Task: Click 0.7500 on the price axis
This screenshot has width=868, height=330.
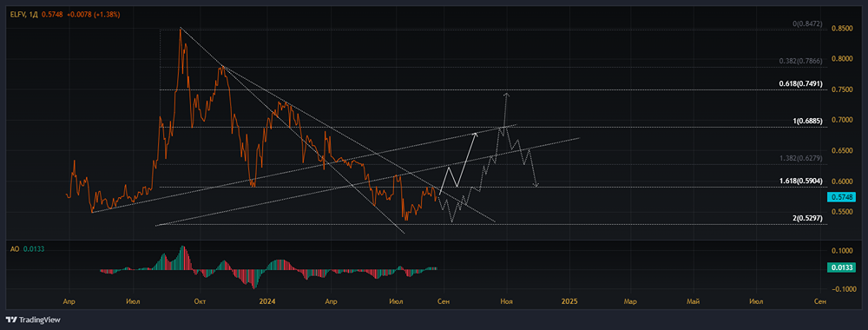Action: click(841, 89)
